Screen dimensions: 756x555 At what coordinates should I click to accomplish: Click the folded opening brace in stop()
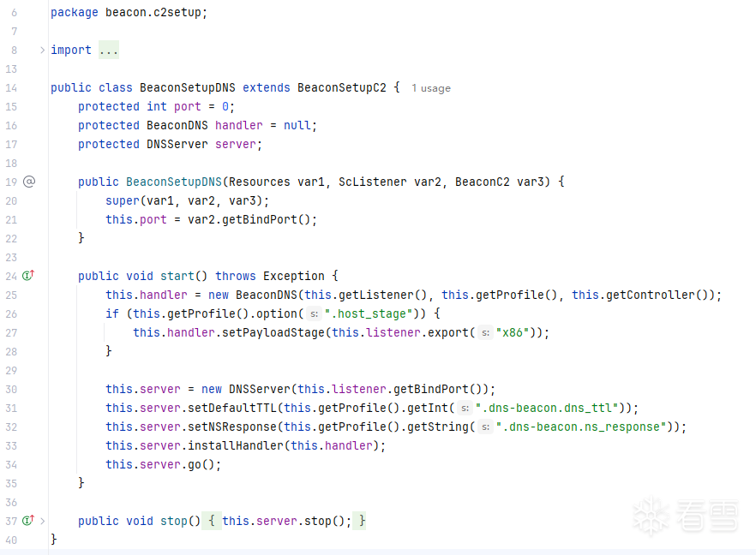[x=212, y=521]
